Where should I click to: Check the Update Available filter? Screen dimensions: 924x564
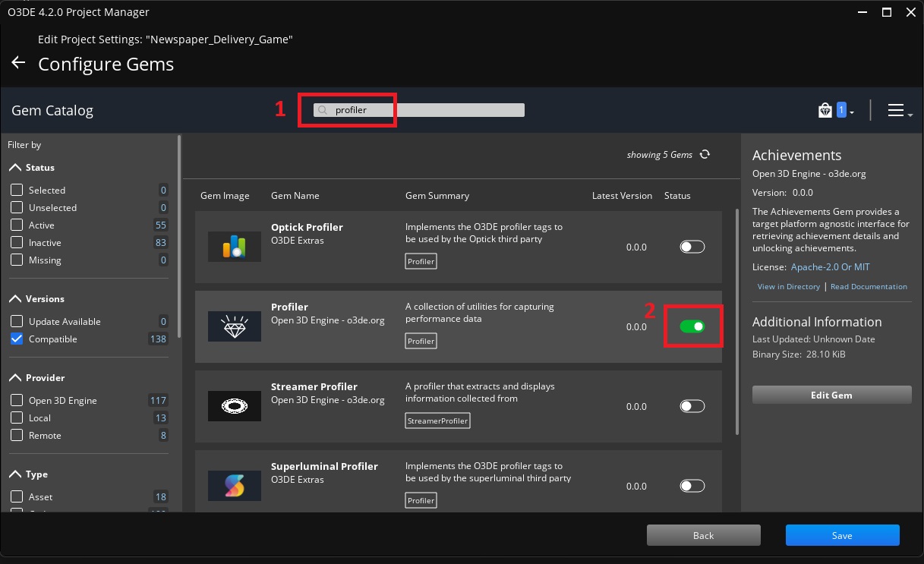17,321
